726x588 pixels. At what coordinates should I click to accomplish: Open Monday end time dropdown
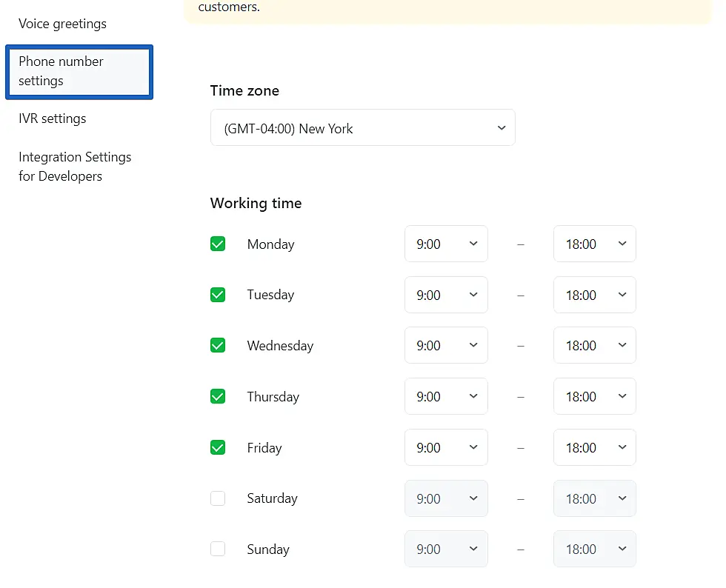594,244
